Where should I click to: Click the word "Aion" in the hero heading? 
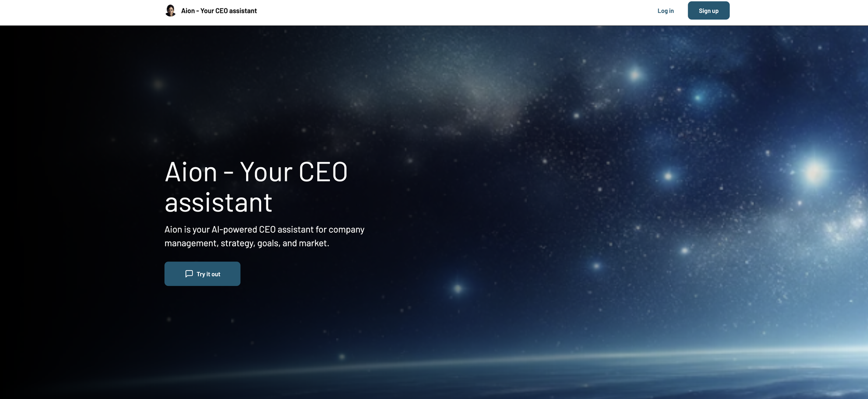tap(191, 172)
